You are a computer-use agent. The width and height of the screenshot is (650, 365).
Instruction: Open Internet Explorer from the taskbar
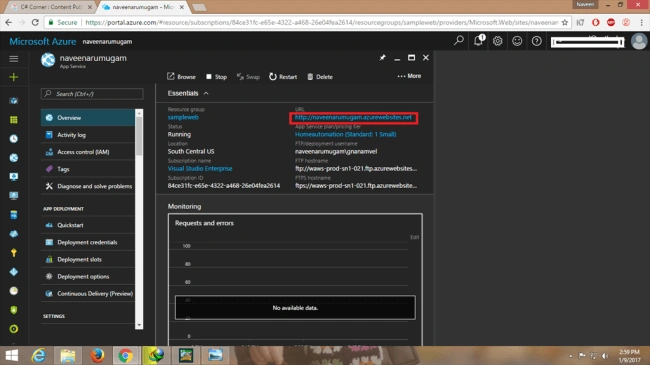coord(39,355)
